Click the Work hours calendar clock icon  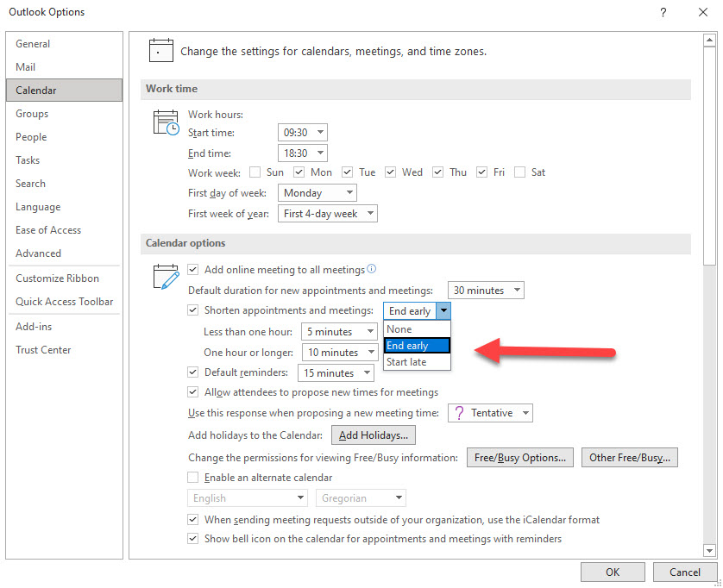tap(166, 122)
